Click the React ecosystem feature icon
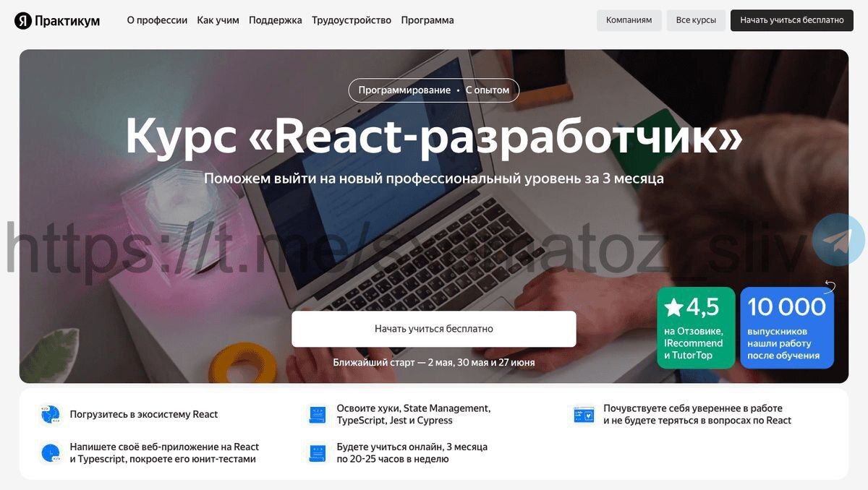The width and height of the screenshot is (868, 490). pyautogui.click(x=50, y=414)
